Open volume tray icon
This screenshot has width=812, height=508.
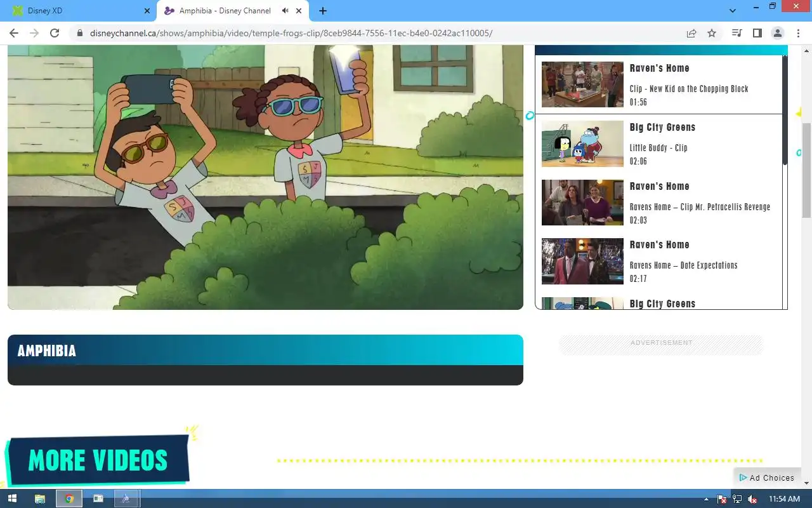752,499
